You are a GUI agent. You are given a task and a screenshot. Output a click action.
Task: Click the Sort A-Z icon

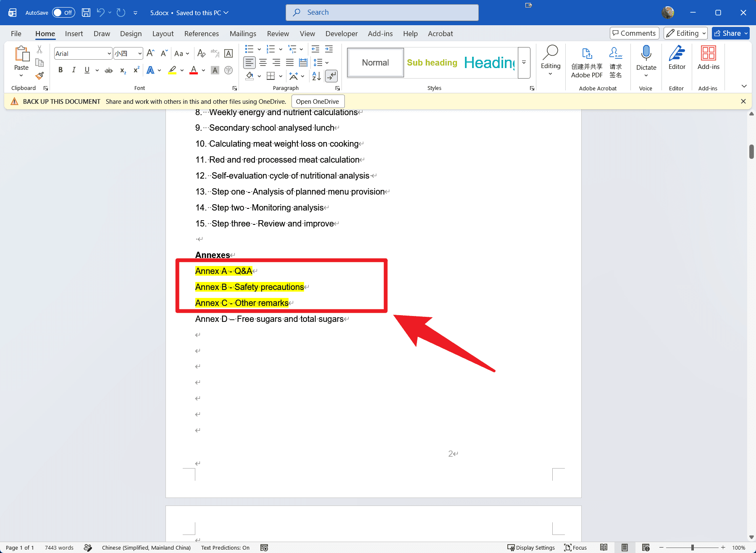tap(317, 76)
